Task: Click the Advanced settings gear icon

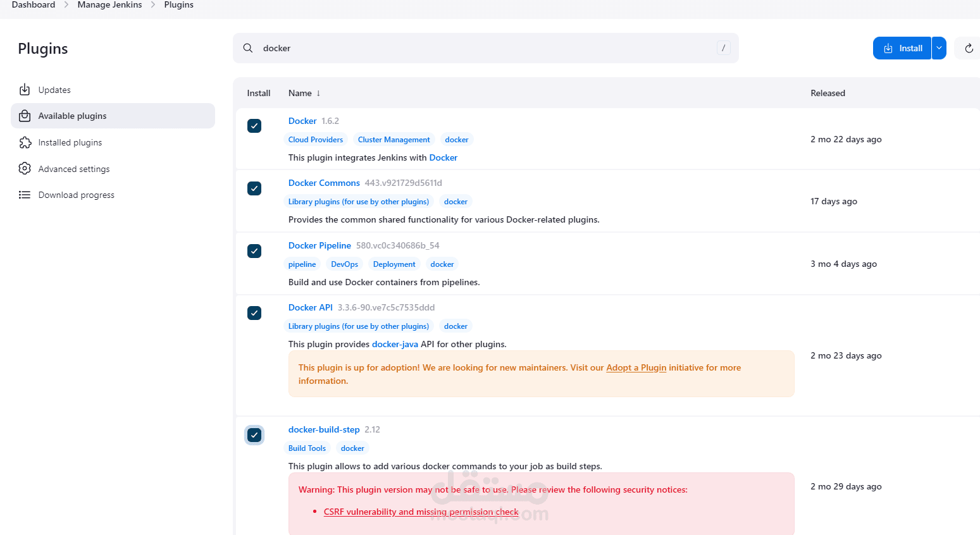Action: tap(25, 169)
